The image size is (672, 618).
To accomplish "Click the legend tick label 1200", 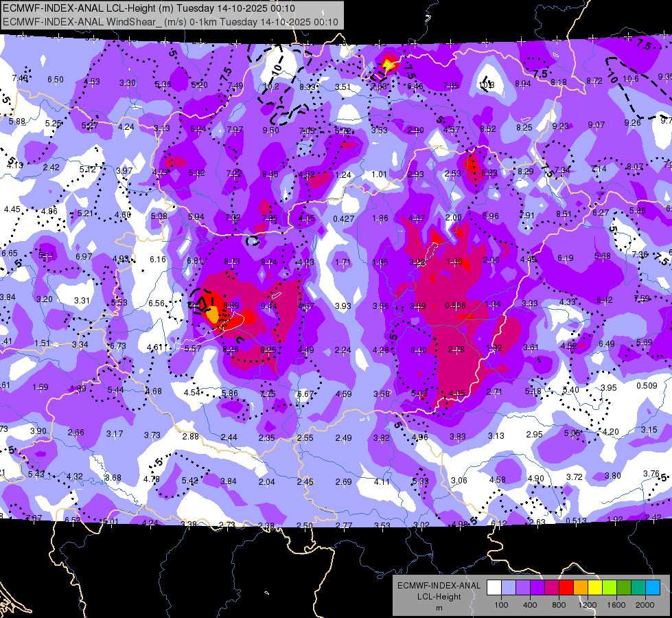I will (x=587, y=605).
